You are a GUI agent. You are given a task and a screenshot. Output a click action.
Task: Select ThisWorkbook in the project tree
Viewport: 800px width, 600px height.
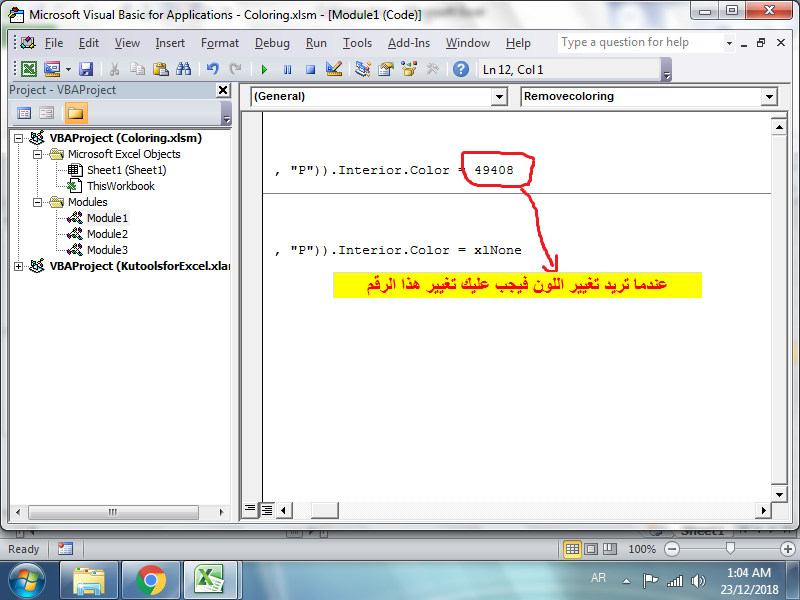pos(120,186)
